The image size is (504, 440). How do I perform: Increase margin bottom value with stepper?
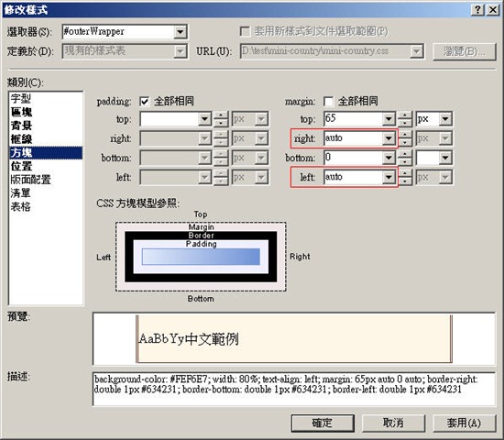click(405, 154)
